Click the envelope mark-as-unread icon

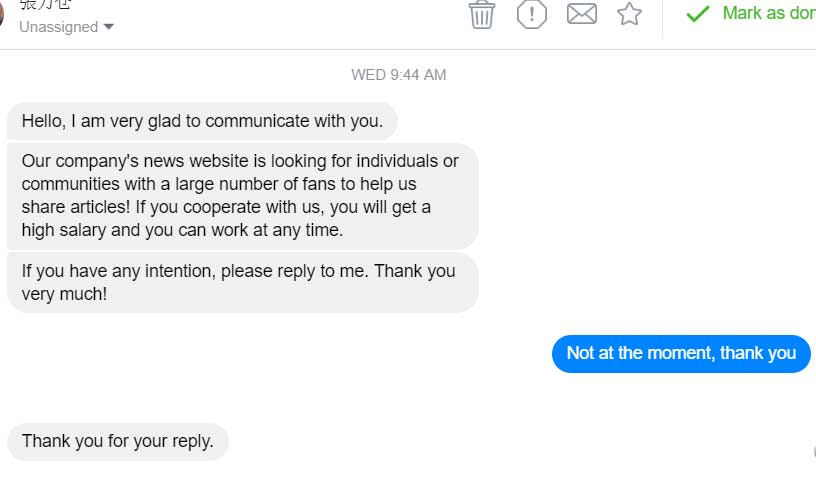tap(582, 14)
